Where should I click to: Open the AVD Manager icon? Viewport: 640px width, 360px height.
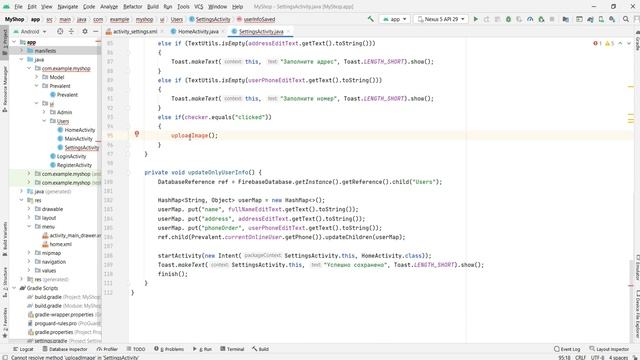pos(601,19)
